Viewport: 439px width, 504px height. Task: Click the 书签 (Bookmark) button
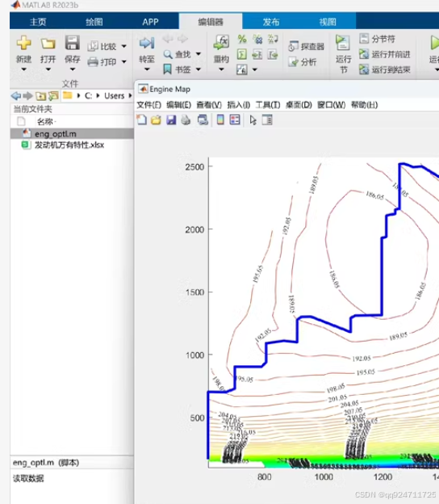tap(177, 69)
